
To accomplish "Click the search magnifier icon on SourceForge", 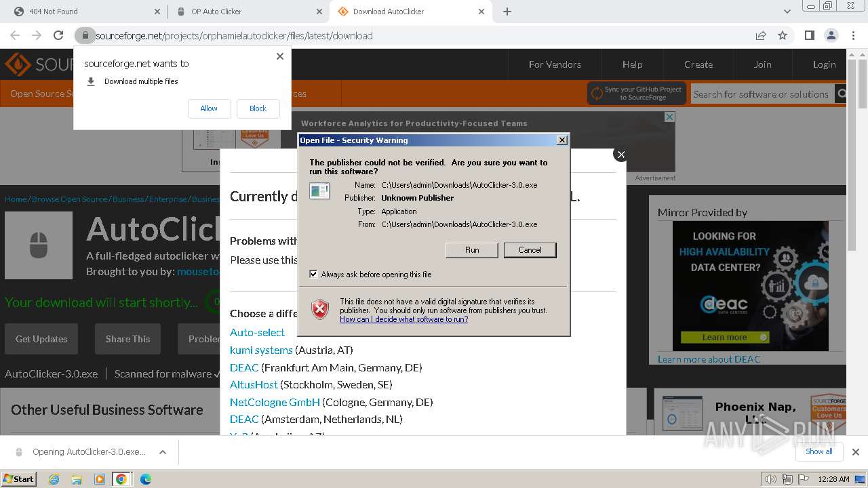I will [842, 94].
